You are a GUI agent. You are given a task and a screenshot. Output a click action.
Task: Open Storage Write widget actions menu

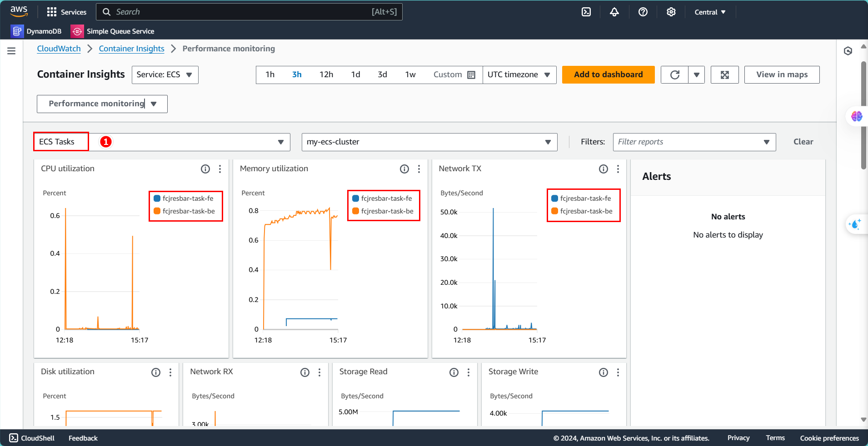(x=618, y=372)
